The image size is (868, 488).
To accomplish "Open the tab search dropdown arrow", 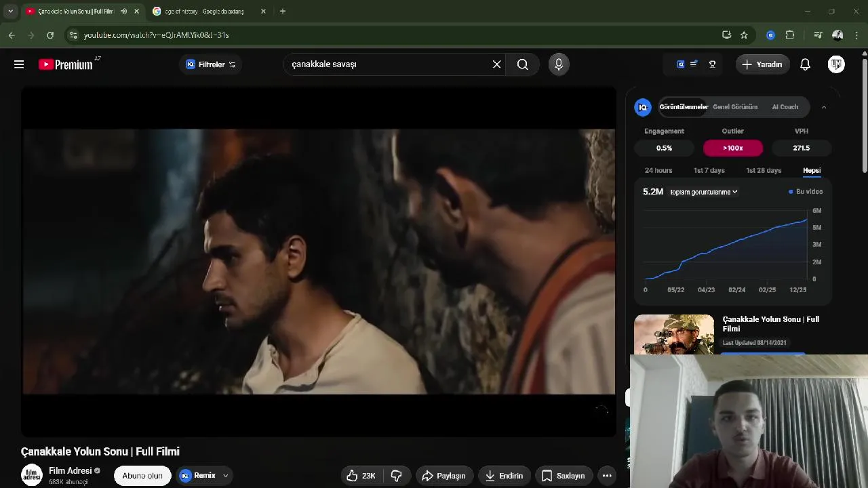I will pos(10,12).
